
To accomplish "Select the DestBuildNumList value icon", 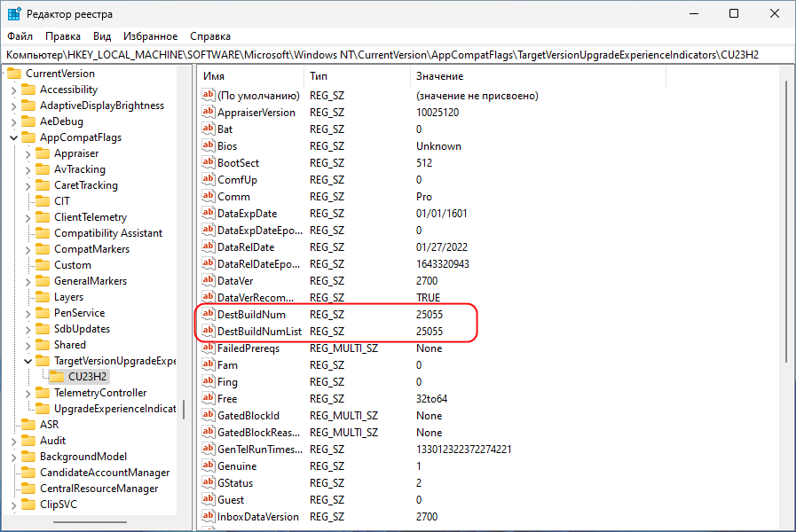I will tap(209, 331).
